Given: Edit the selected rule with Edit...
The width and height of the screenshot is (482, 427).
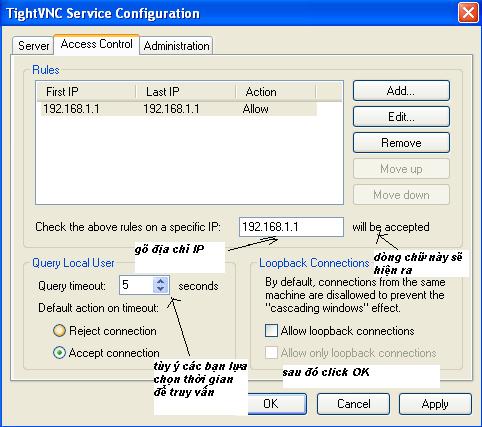Looking at the screenshot, I should 401,117.
